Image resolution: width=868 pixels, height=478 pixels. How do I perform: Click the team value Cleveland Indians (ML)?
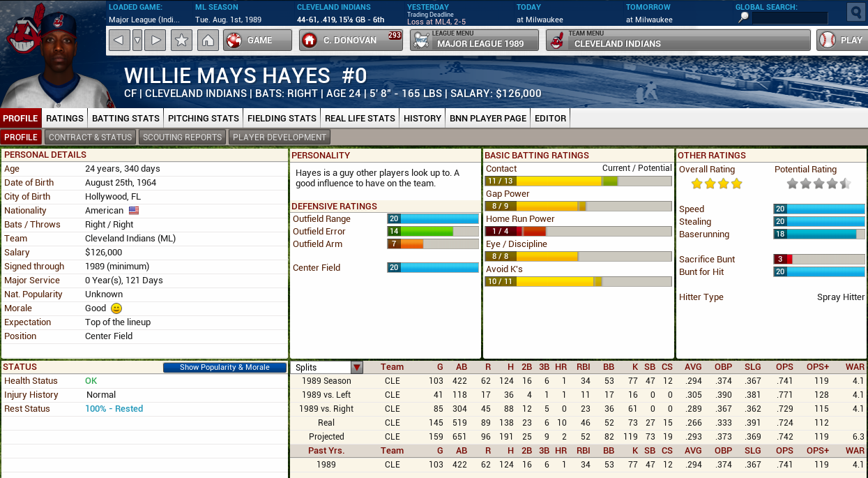point(130,238)
